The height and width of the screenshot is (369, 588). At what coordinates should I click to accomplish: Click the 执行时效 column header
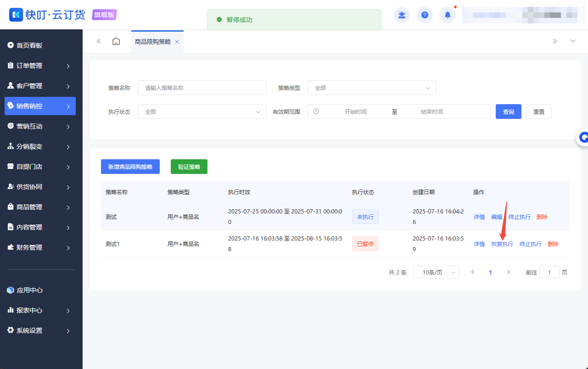click(x=239, y=192)
